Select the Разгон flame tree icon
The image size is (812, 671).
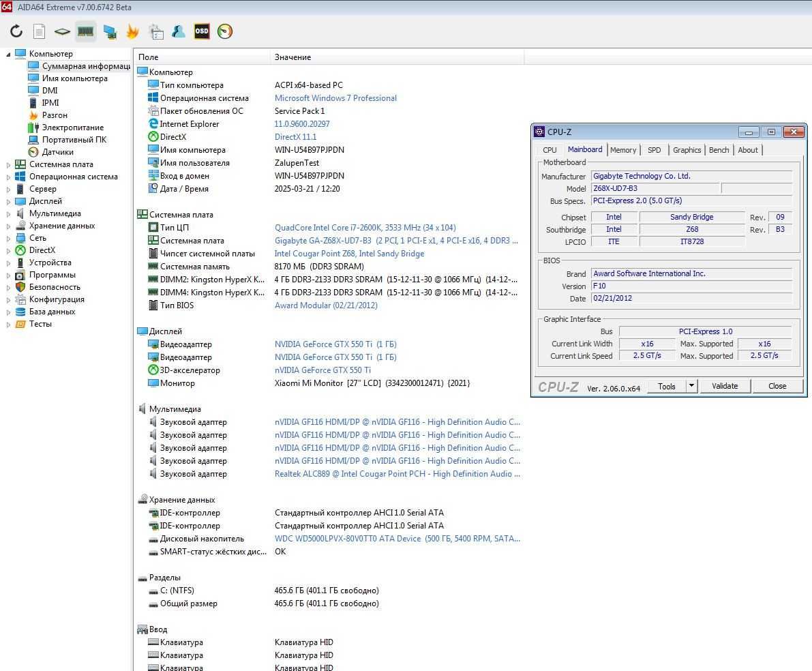(x=33, y=115)
